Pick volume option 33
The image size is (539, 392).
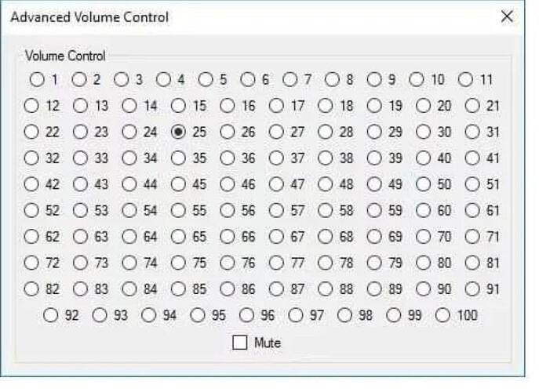[81, 158]
